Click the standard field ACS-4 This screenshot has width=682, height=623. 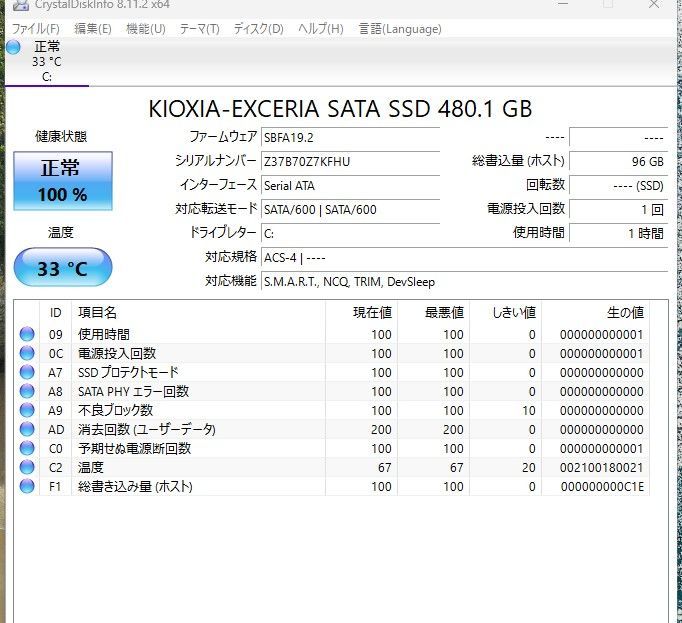(464, 258)
